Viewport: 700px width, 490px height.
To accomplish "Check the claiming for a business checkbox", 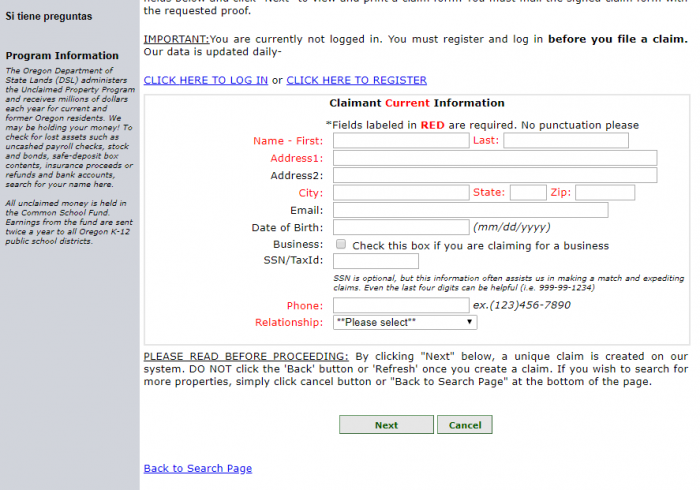I will (341, 244).
